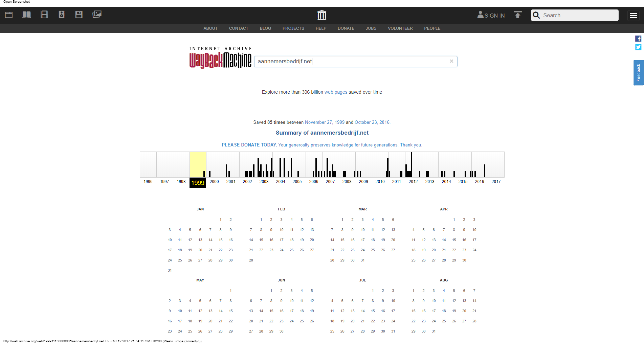Screen dimensions: 644x343
Task: Open the hamburger menu
Action: pos(634,15)
